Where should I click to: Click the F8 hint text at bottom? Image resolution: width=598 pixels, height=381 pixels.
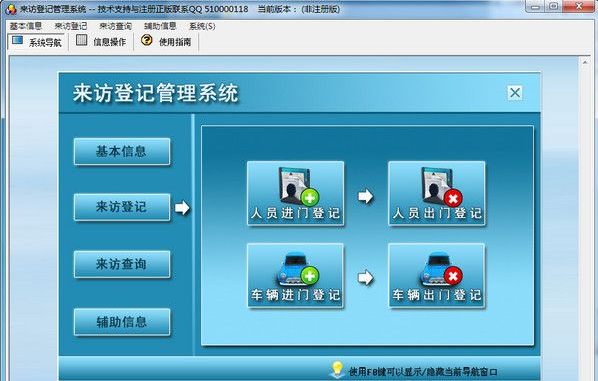(423, 371)
